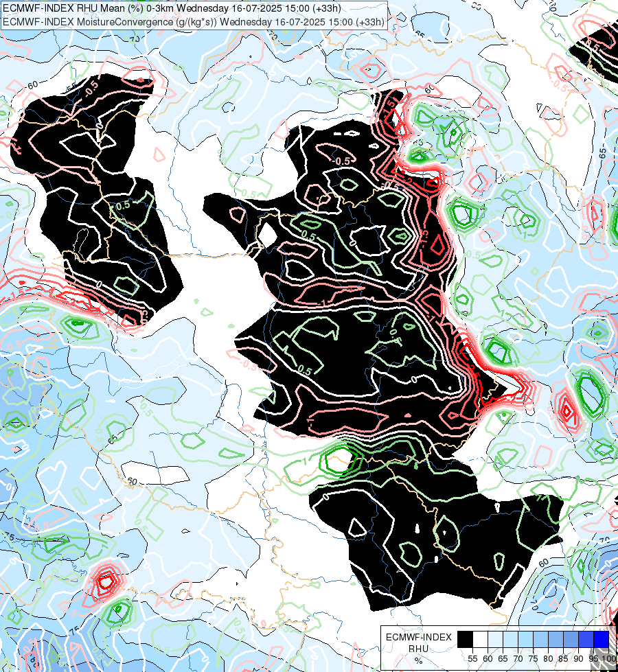Select the 95-100% deep blue legend swatch
The height and width of the screenshot is (672, 618).
(x=602, y=639)
